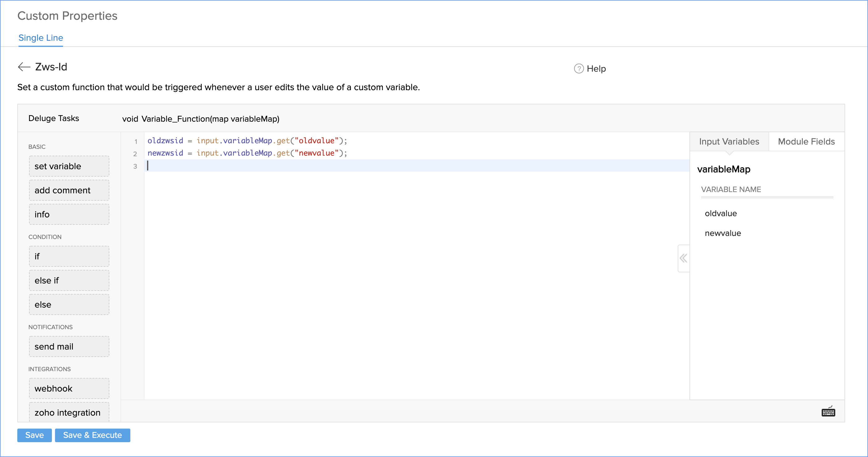868x457 pixels.
Task: Insert an info task into the code
Action: pos(69,214)
